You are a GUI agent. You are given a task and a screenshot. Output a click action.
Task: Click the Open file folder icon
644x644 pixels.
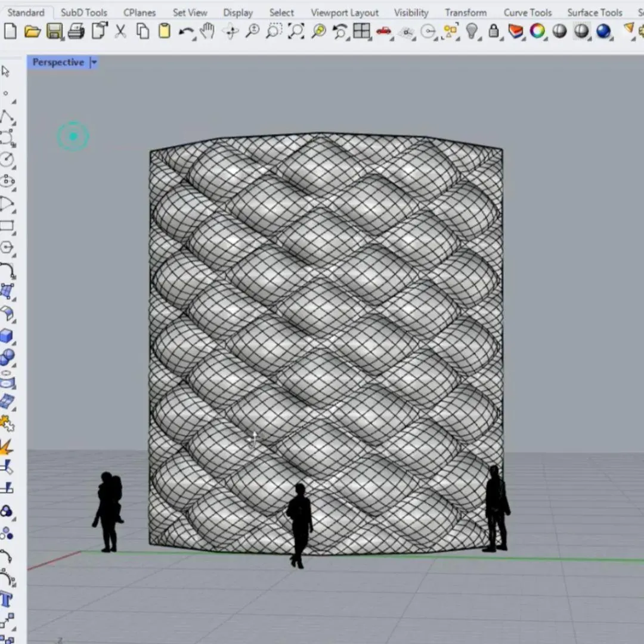(x=32, y=31)
